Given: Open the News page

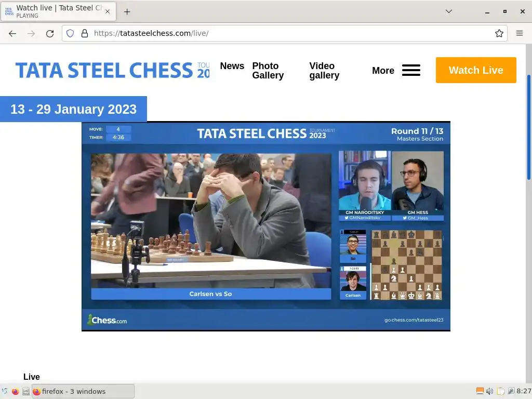Looking at the screenshot, I should pos(232,66).
